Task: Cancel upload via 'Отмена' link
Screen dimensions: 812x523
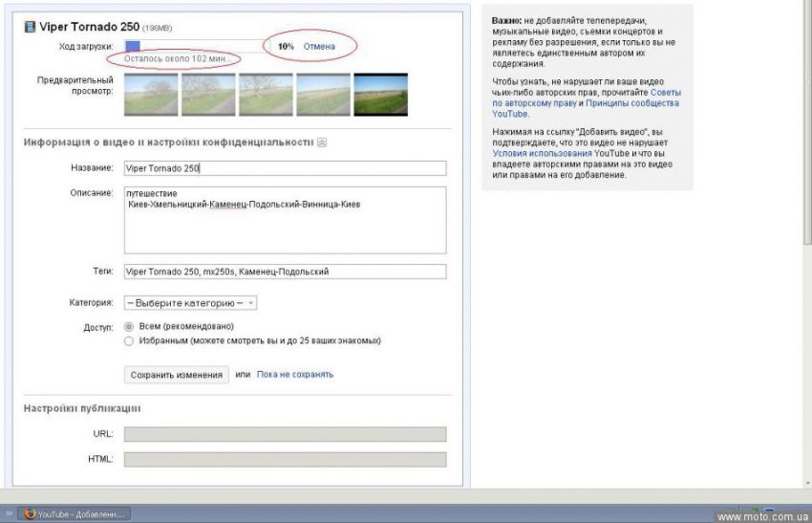Action: (x=319, y=46)
